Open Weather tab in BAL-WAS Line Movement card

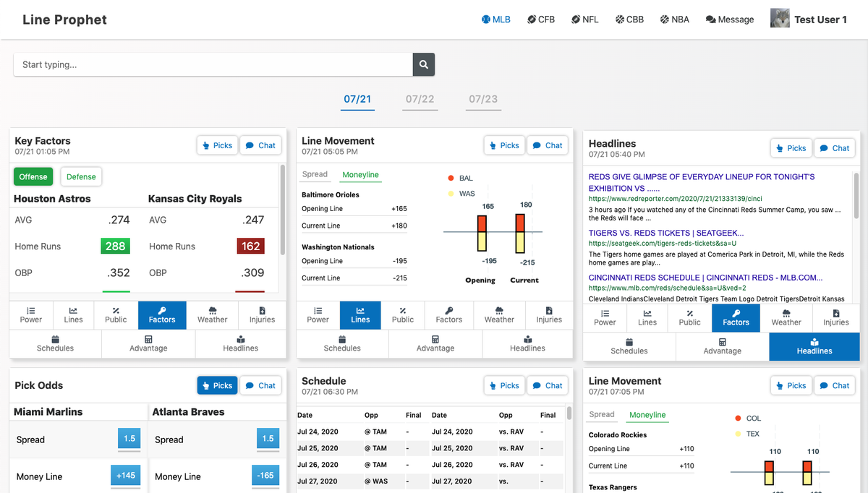pos(499,315)
